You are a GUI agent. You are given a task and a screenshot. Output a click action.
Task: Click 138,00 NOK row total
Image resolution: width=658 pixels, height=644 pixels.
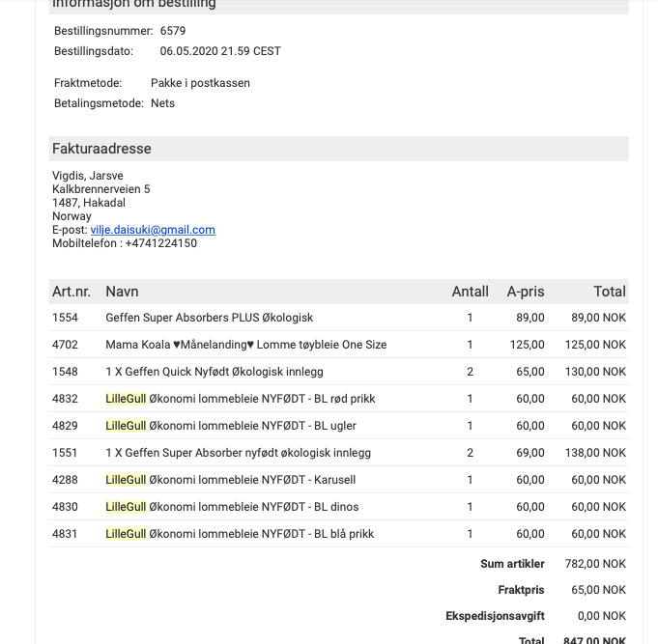pyautogui.click(x=595, y=453)
